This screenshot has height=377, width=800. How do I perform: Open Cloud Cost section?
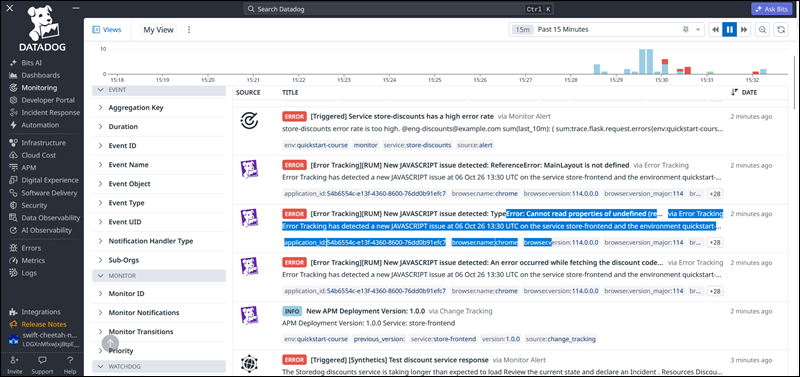39,155
